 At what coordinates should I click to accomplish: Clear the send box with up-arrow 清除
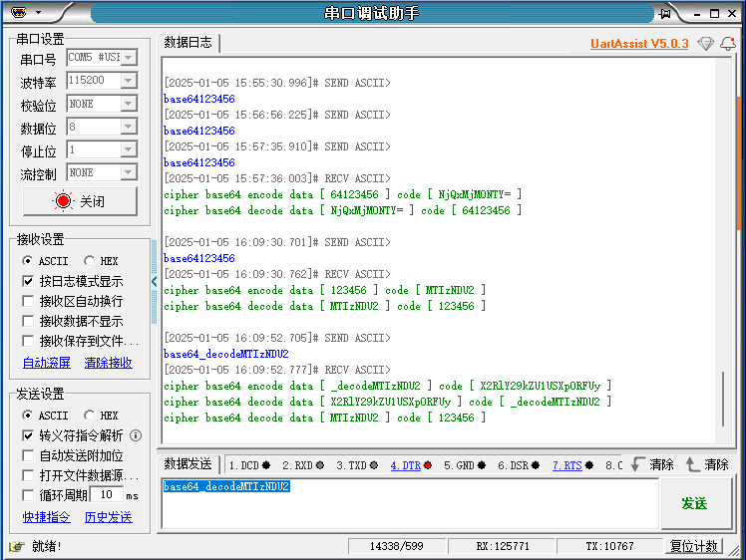[x=707, y=464]
